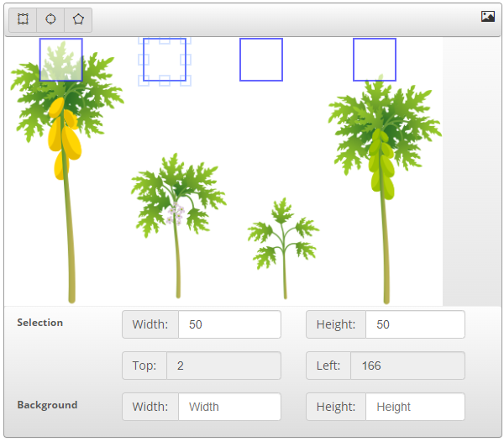Click the flowering papaya tree image
504x442 pixels.
click(x=176, y=210)
